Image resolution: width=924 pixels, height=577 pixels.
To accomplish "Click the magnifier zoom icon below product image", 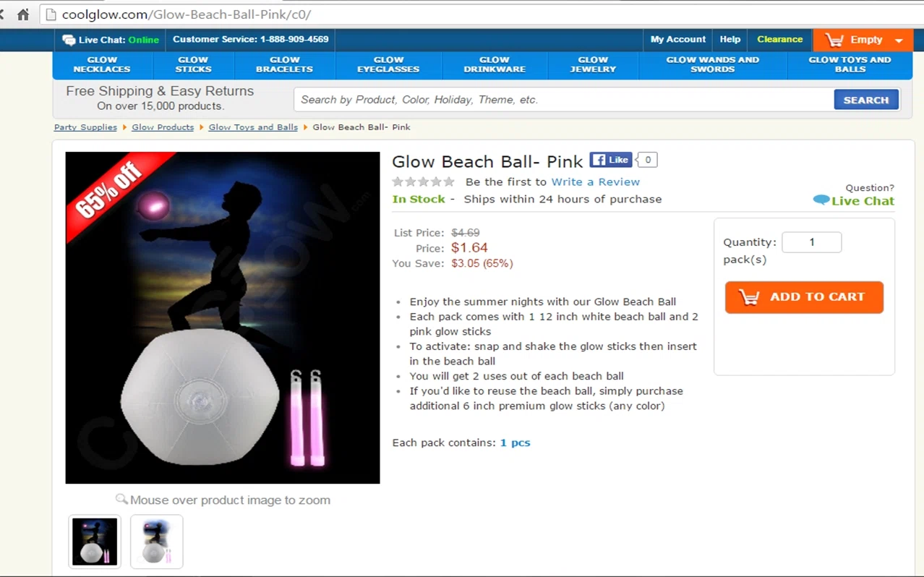I will (121, 499).
